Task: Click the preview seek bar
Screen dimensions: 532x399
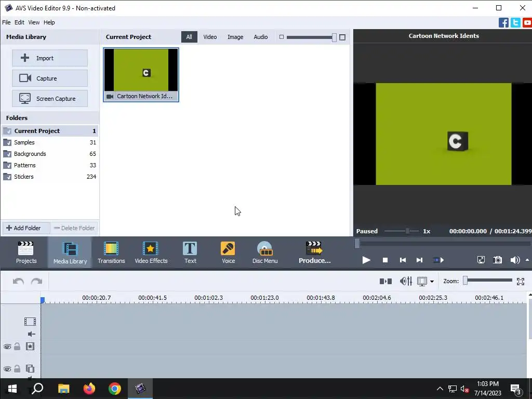Action: [443, 244]
